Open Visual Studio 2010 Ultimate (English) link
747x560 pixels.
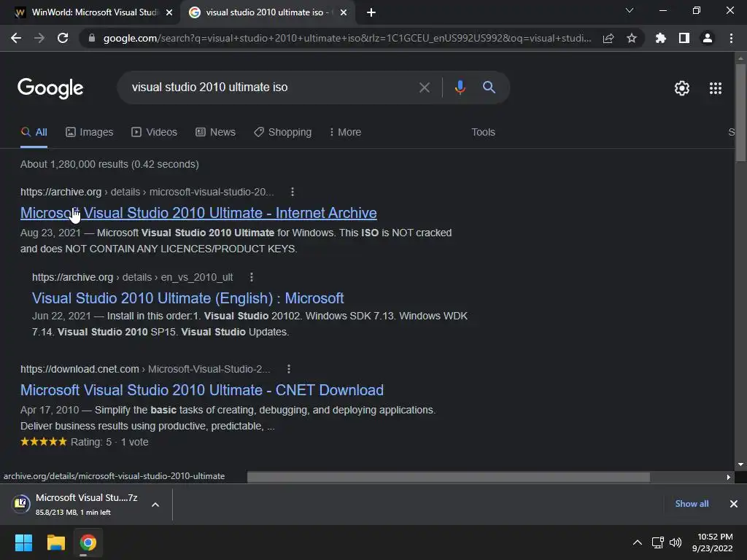pos(187,298)
